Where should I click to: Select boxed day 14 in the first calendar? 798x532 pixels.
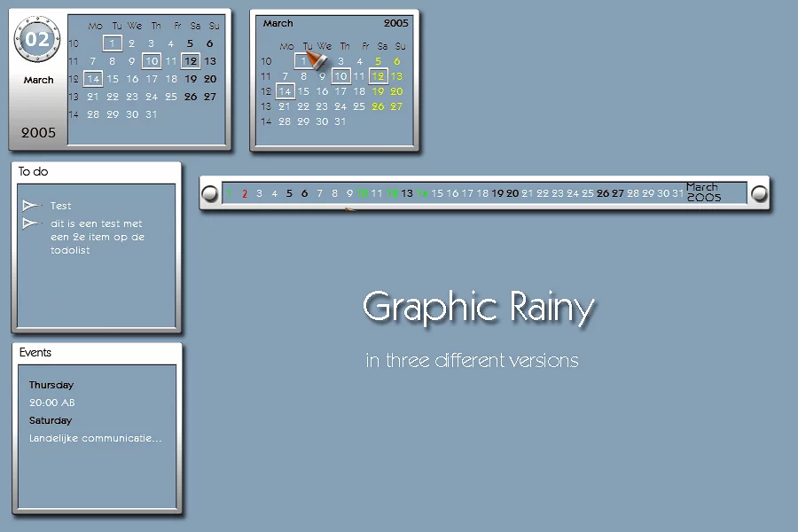93,79
